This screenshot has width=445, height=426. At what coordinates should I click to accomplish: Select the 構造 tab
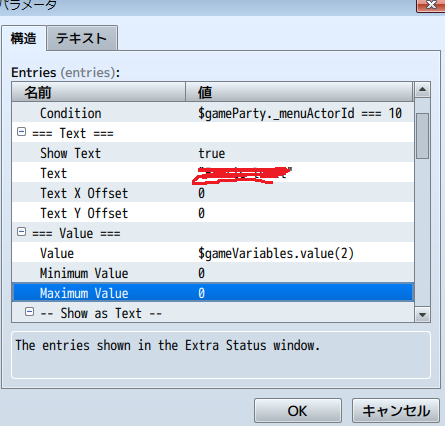[x=24, y=38]
